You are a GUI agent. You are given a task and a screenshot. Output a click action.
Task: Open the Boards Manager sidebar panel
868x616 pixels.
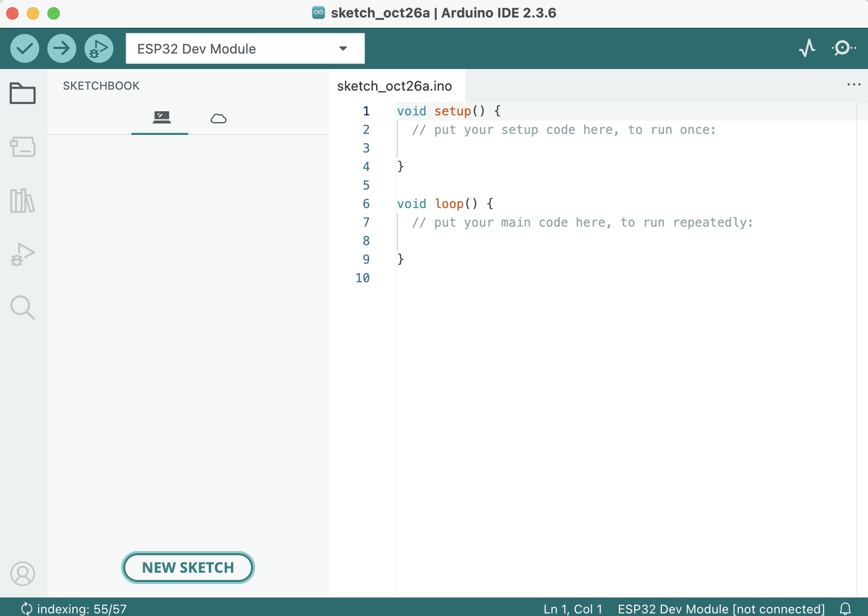click(x=23, y=147)
